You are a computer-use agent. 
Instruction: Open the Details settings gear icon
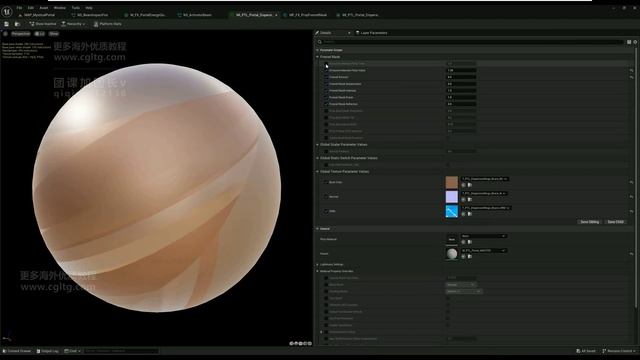tap(635, 42)
